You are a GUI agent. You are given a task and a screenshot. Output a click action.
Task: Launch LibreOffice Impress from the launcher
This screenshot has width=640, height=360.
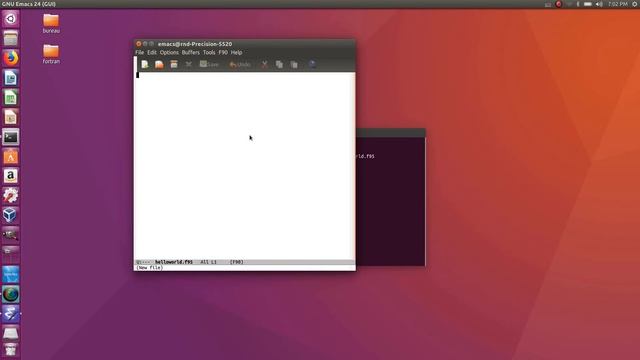[x=11, y=117]
